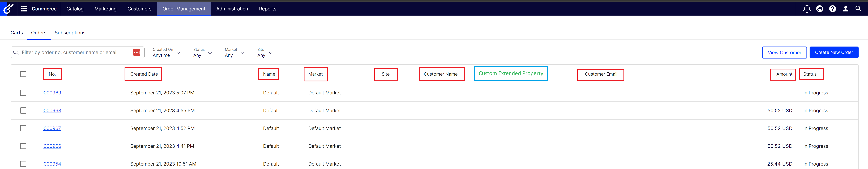Screen dimensions: 868x169
Task: Open the help question mark icon
Action: tap(832, 9)
